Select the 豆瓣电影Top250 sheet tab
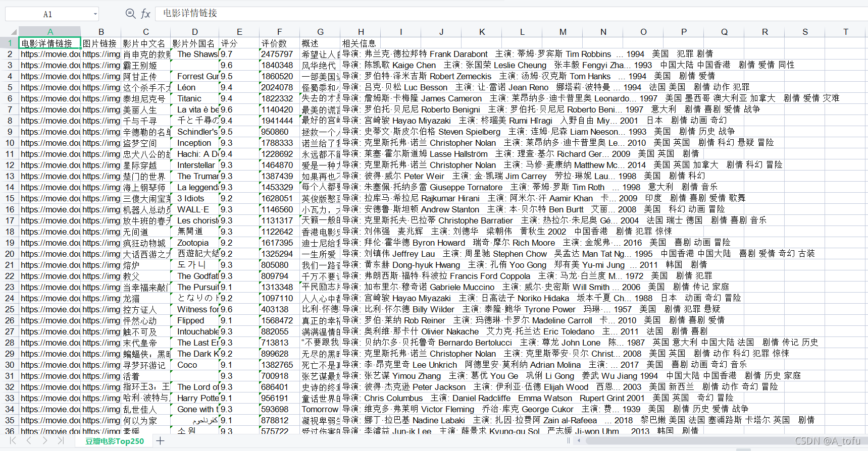 pyautogui.click(x=115, y=441)
